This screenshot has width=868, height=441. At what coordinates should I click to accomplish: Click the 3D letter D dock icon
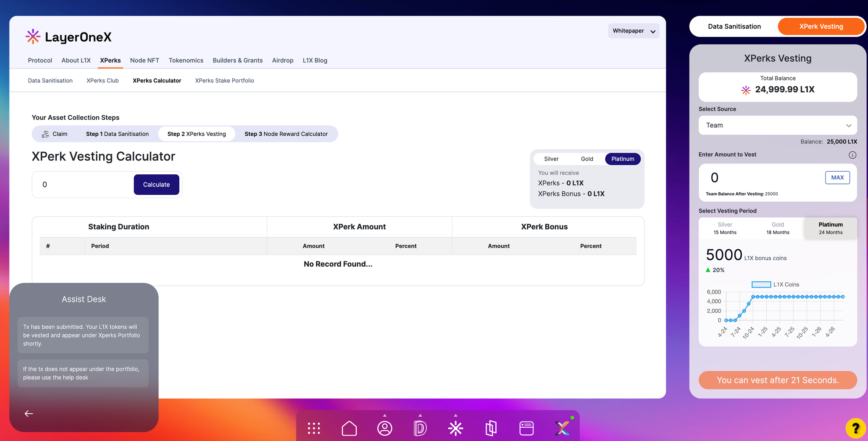pyautogui.click(x=420, y=428)
